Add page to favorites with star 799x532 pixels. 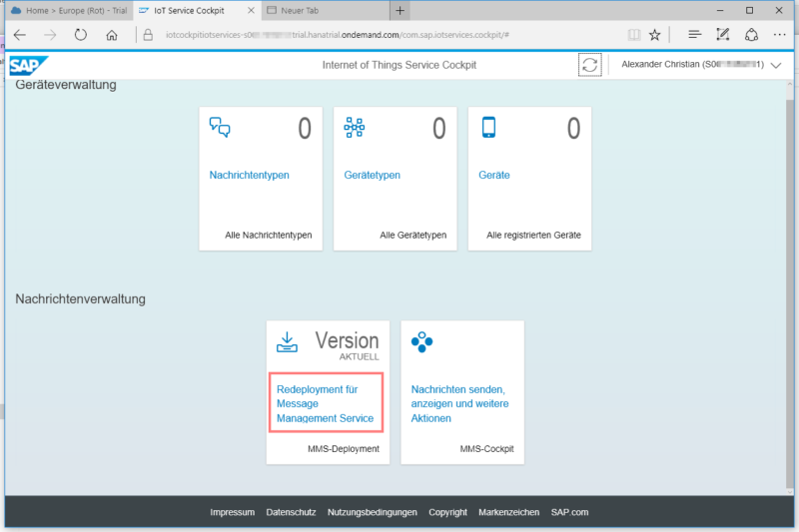pyautogui.click(x=655, y=35)
